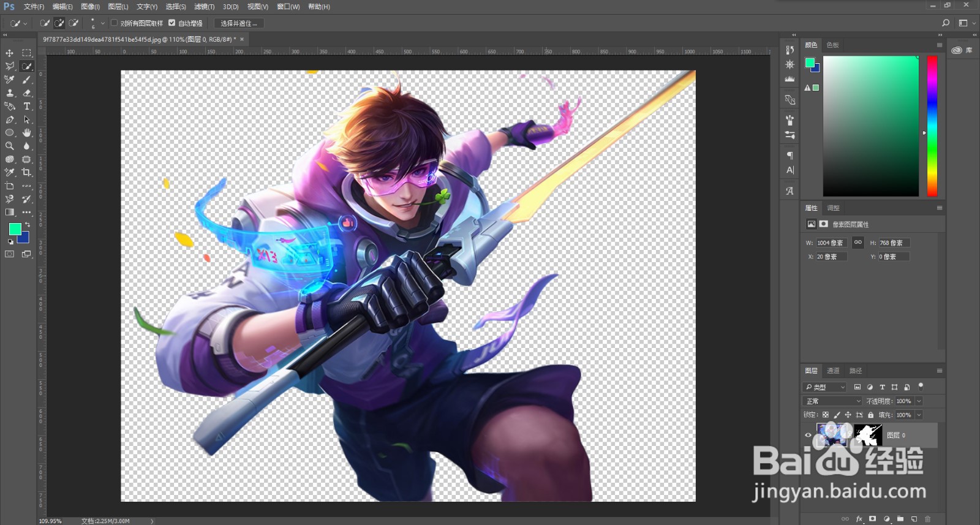The height and width of the screenshot is (525, 980).
Task: Open the 滤镜(T) menu
Action: click(204, 6)
